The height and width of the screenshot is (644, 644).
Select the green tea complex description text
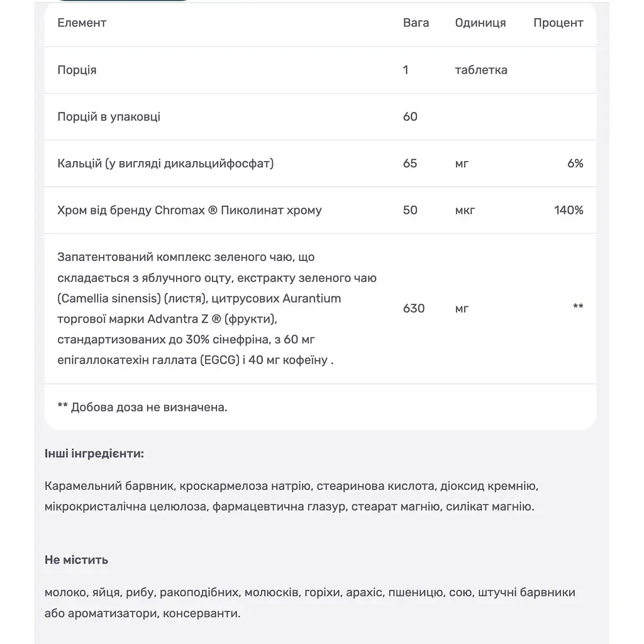coord(217,308)
